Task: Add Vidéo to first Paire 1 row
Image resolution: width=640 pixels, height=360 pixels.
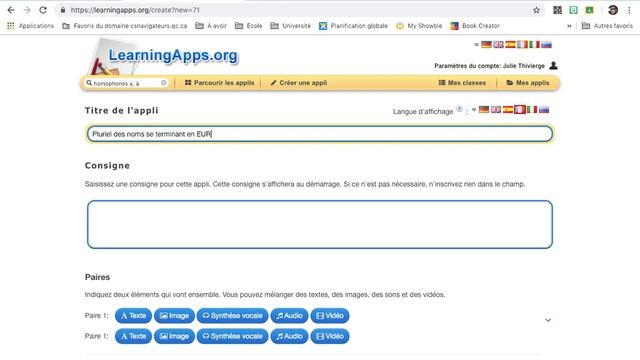Action: (330, 316)
